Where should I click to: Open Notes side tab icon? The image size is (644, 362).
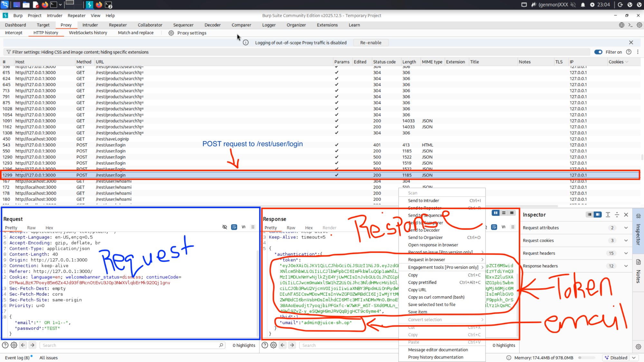coord(638,262)
